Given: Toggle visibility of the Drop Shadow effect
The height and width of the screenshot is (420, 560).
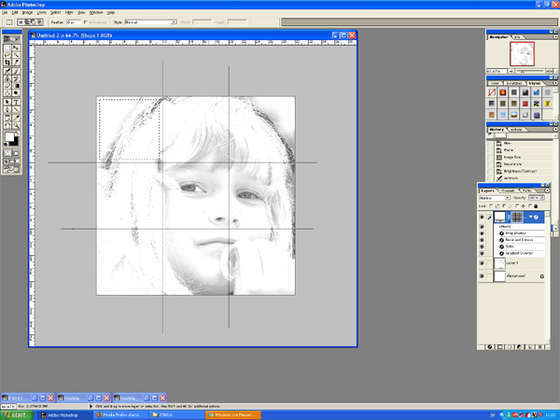Looking at the screenshot, I should pyautogui.click(x=482, y=233).
